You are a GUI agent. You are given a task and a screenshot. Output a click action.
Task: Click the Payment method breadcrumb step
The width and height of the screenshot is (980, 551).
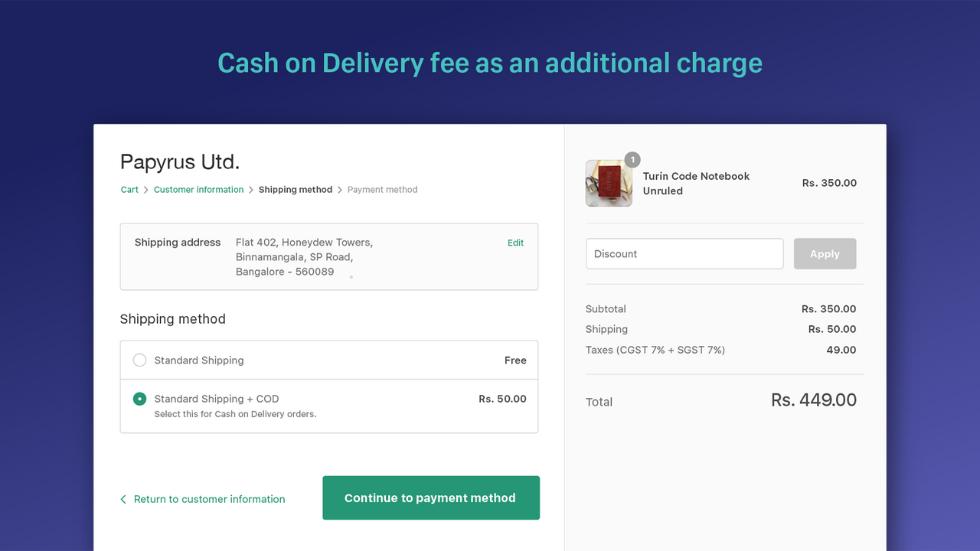383,189
